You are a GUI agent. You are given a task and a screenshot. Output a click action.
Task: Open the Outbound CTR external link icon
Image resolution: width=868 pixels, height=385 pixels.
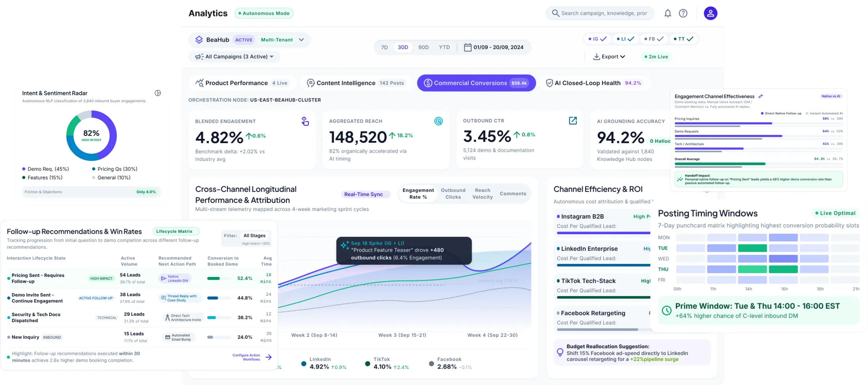click(x=572, y=121)
